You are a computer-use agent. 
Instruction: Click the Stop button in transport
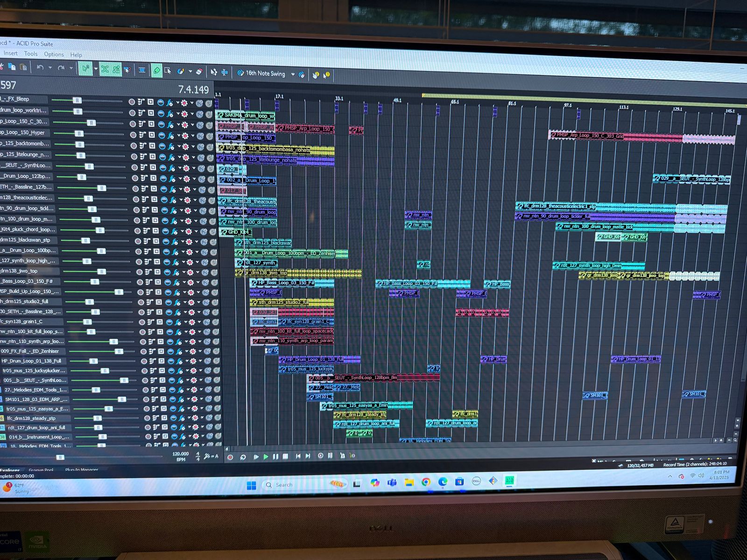click(285, 456)
